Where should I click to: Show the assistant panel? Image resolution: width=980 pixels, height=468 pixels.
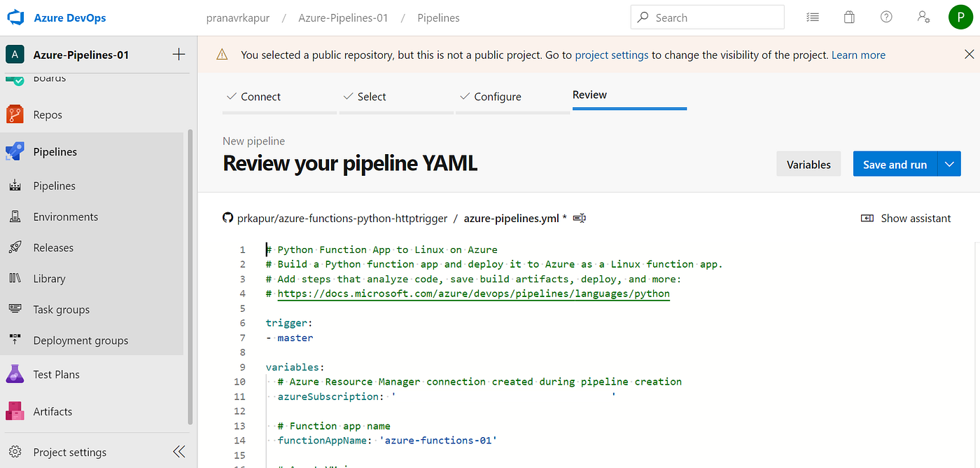(906, 218)
